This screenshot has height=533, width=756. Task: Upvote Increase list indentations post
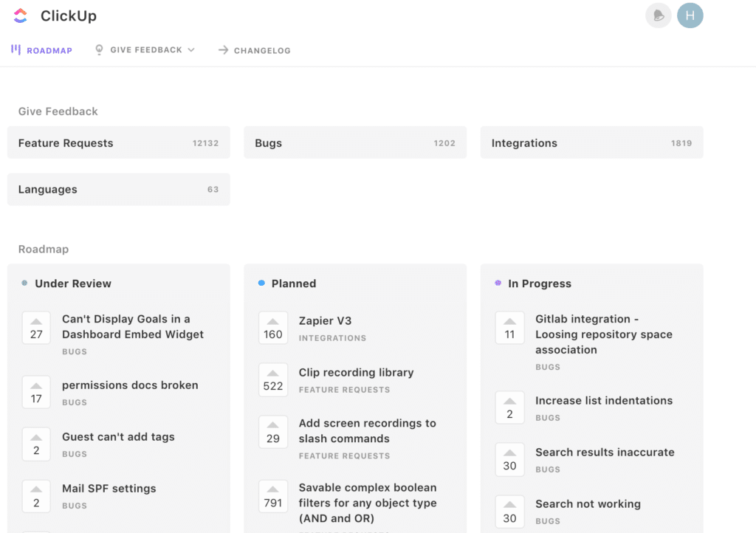tap(509, 408)
